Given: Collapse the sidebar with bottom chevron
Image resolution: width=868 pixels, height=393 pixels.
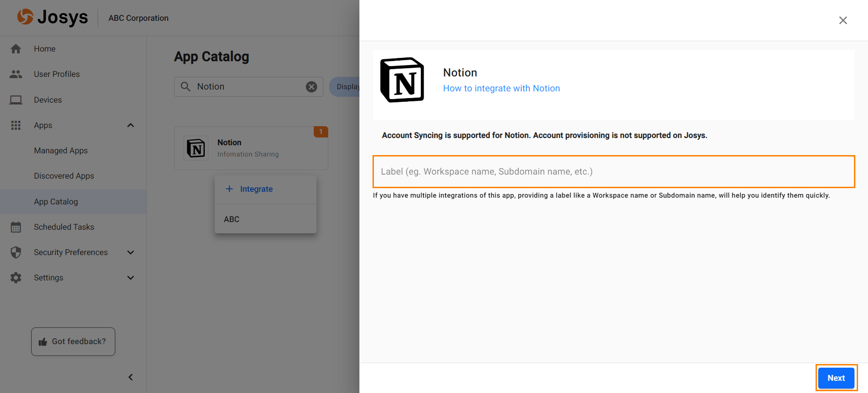Looking at the screenshot, I should click(131, 377).
